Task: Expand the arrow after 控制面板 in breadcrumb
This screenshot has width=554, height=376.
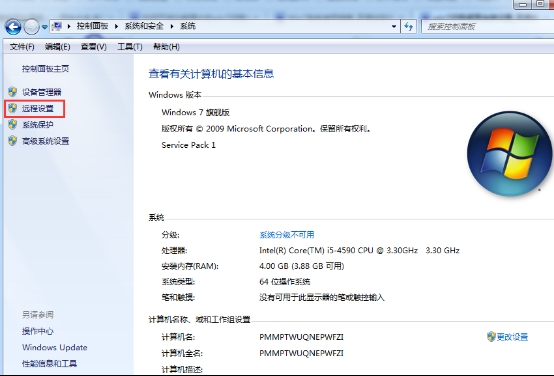Action: 116,26
